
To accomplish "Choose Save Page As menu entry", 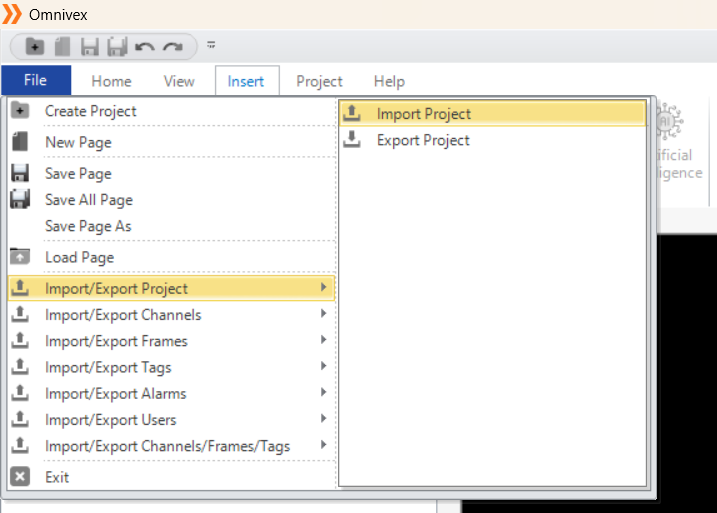I will click(171, 226).
